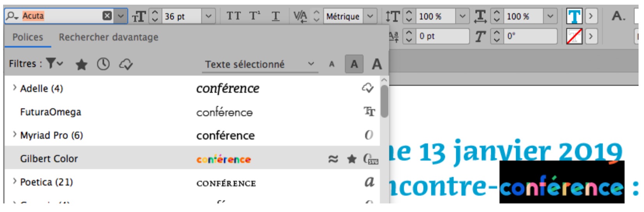Click the text fill color T swatch
This screenshot has width=644, height=212.
pos(574,16)
